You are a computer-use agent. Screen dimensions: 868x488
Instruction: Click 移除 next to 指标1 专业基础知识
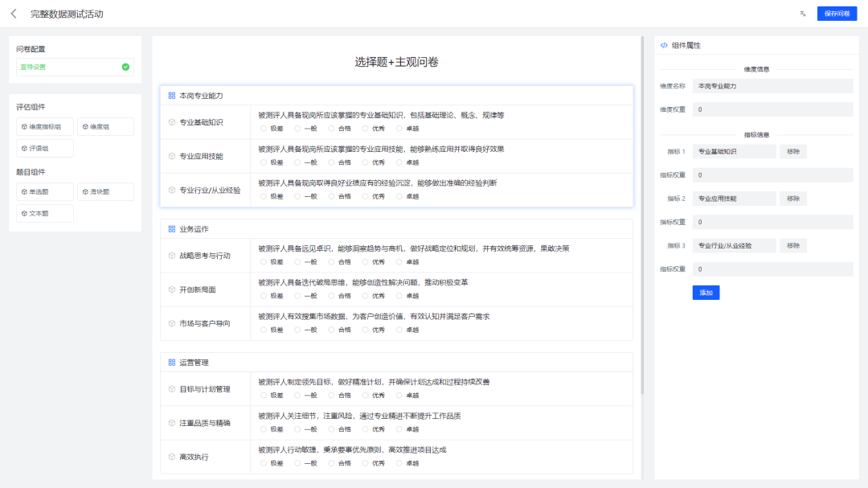point(792,151)
